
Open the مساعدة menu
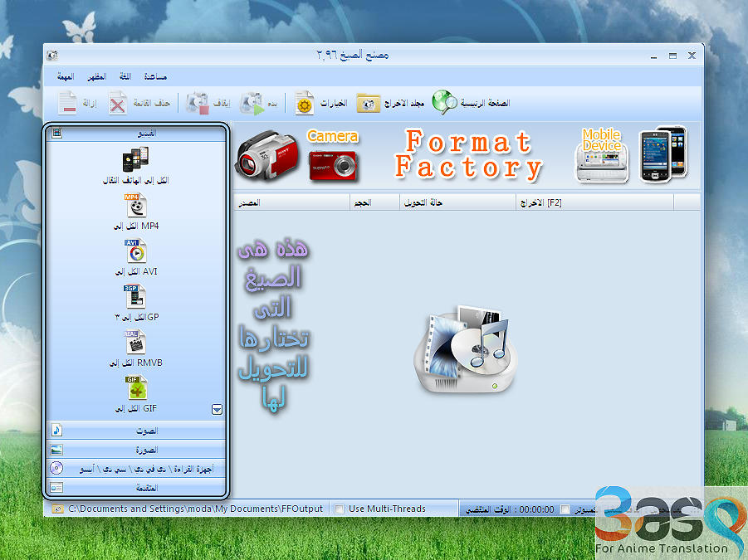(x=155, y=76)
